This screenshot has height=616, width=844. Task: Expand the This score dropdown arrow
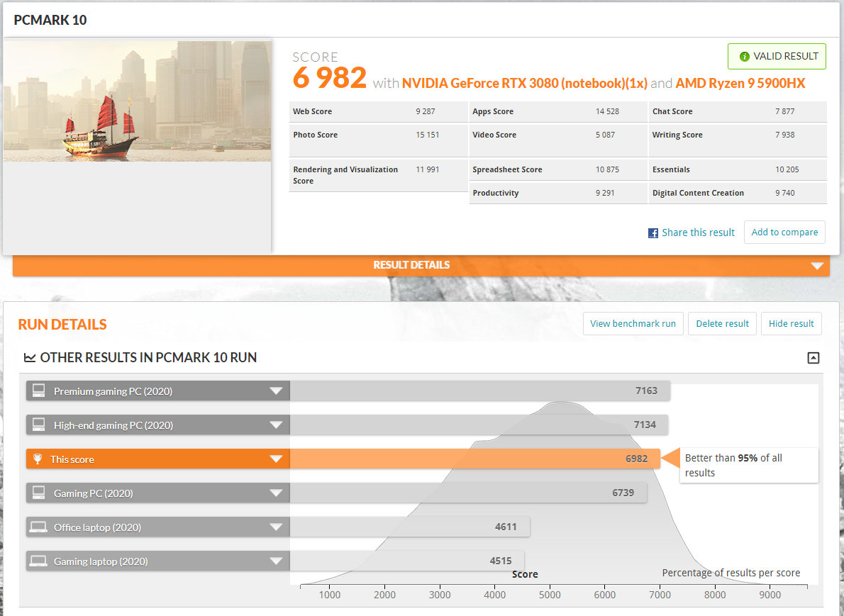pyautogui.click(x=276, y=459)
